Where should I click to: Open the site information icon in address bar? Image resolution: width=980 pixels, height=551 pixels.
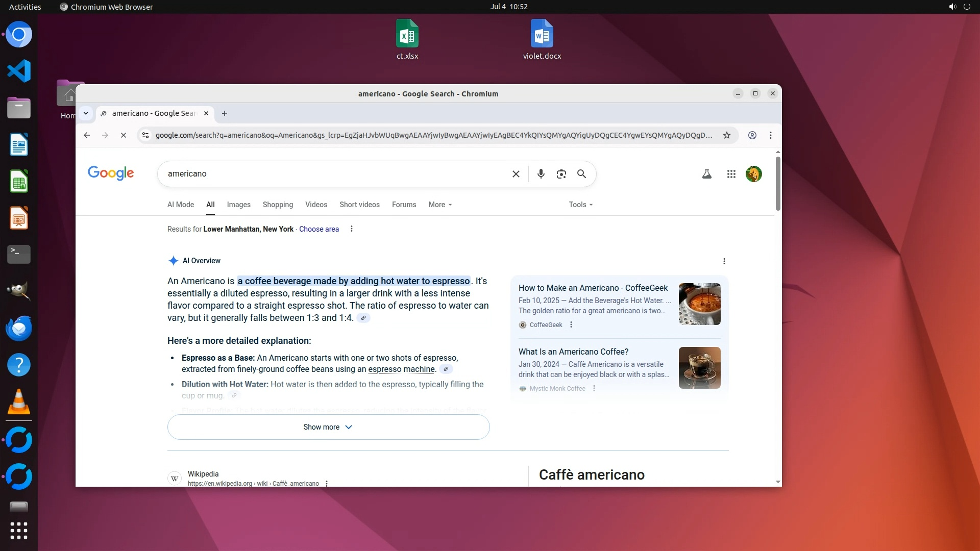(x=145, y=135)
